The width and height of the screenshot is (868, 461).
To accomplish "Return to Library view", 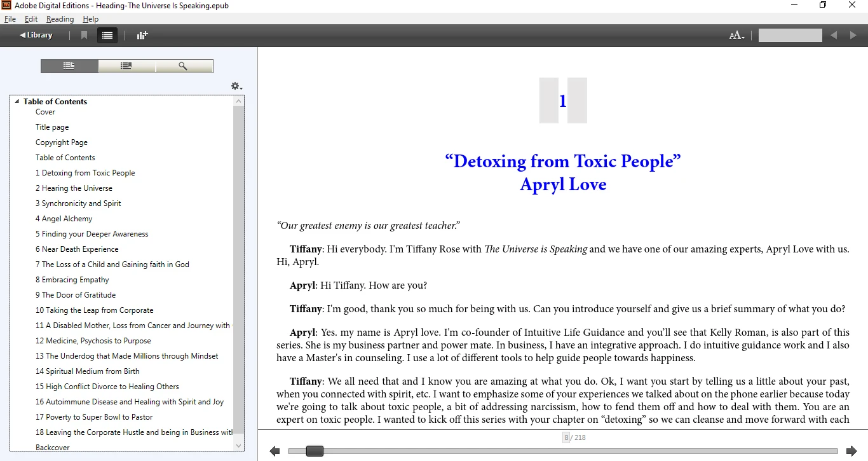I will pyautogui.click(x=36, y=36).
